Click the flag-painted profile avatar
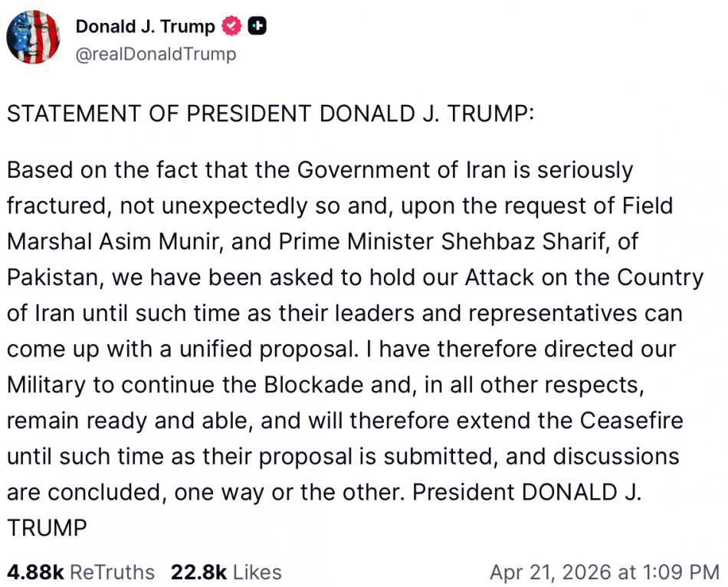This screenshot has height=587, width=728. [x=34, y=36]
